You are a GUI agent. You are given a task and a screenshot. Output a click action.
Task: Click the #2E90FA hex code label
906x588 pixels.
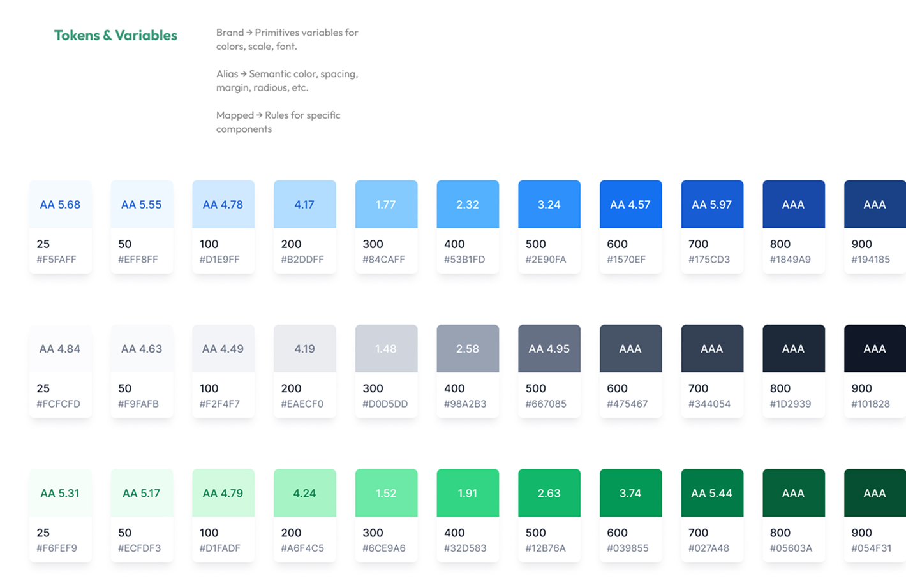click(x=546, y=260)
